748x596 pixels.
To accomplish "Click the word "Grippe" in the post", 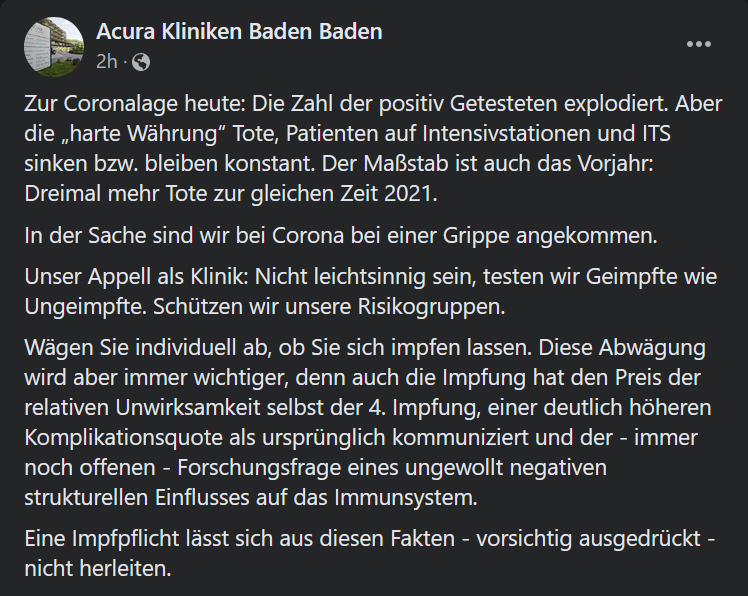I will click(476, 237).
